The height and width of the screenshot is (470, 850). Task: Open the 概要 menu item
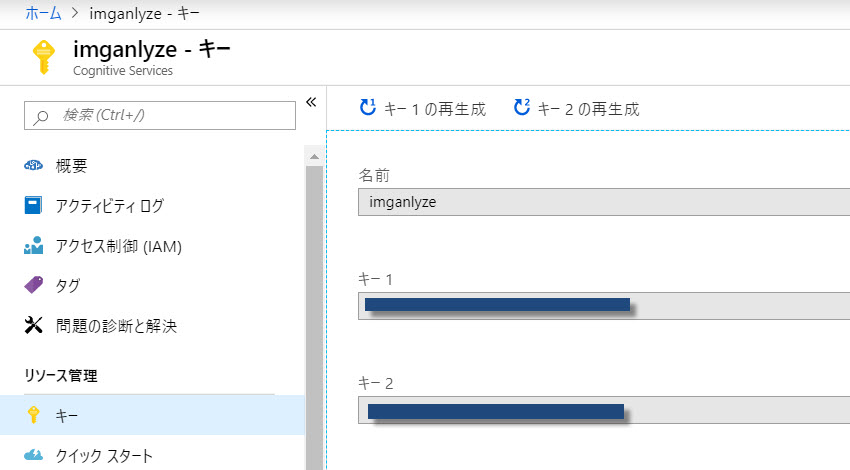click(x=72, y=166)
